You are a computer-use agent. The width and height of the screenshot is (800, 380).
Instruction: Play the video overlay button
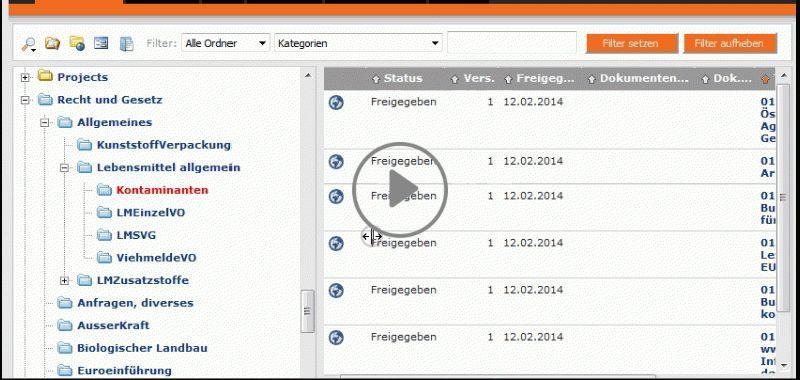click(399, 190)
